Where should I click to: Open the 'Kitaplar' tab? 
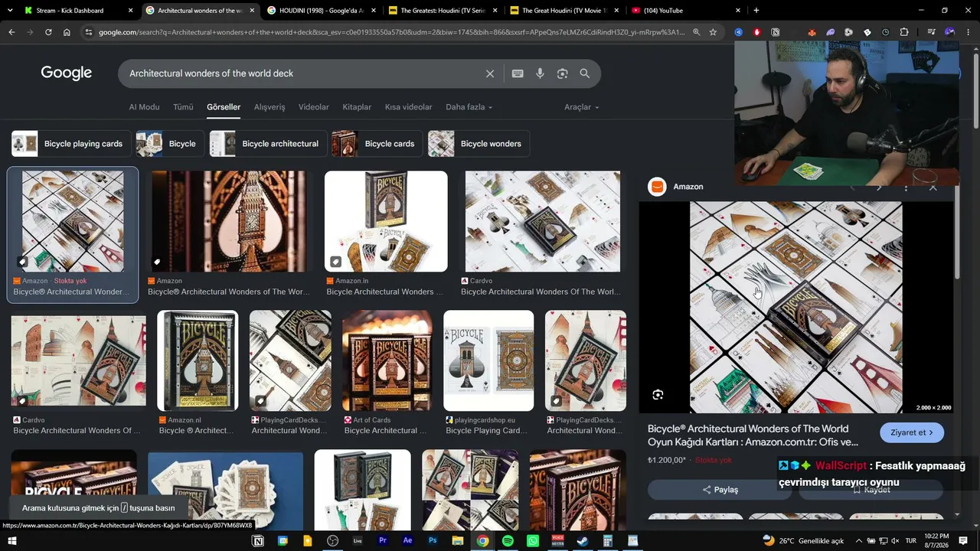357,107
